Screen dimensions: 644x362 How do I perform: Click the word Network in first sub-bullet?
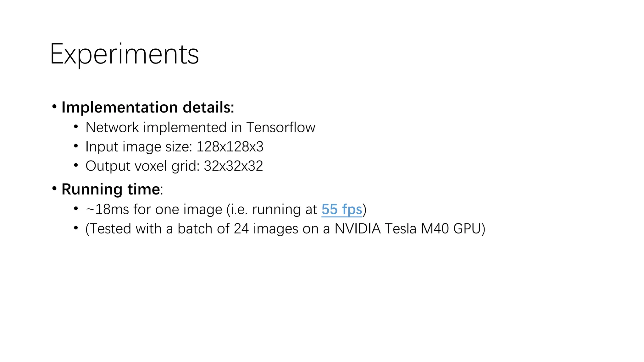click(112, 128)
